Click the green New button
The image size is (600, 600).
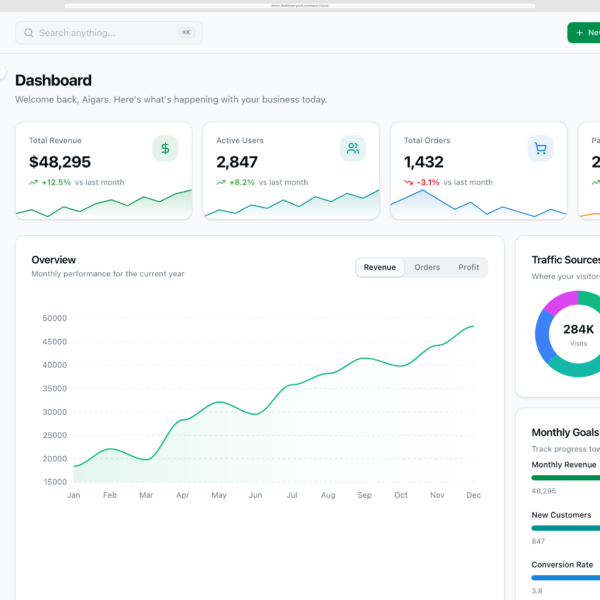(584, 33)
